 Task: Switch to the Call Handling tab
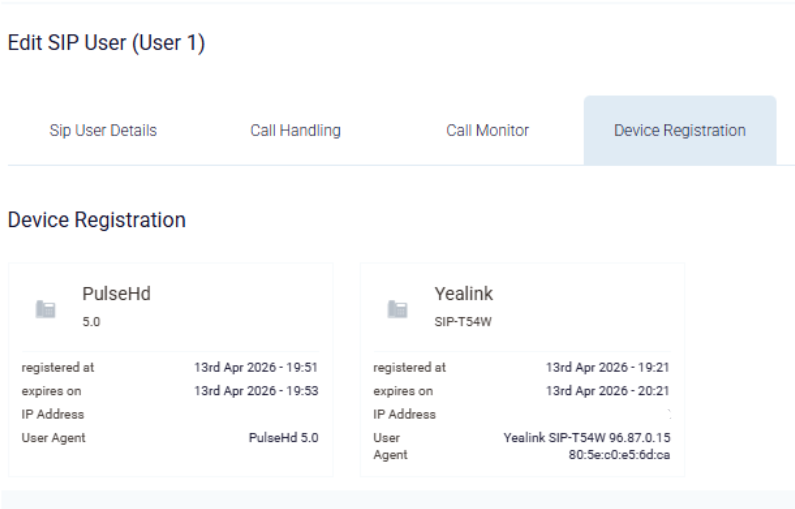pyautogui.click(x=296, y=130)
